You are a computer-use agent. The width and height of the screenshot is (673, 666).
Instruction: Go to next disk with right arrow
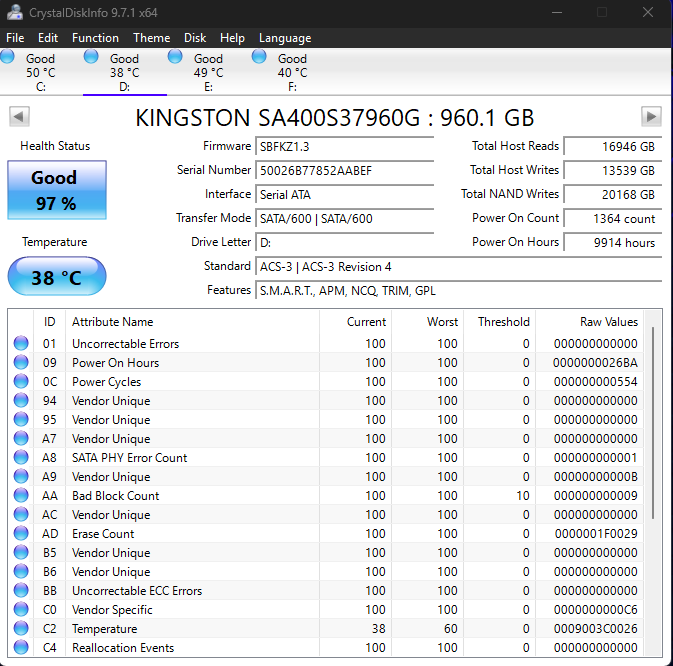pos(651,116)
